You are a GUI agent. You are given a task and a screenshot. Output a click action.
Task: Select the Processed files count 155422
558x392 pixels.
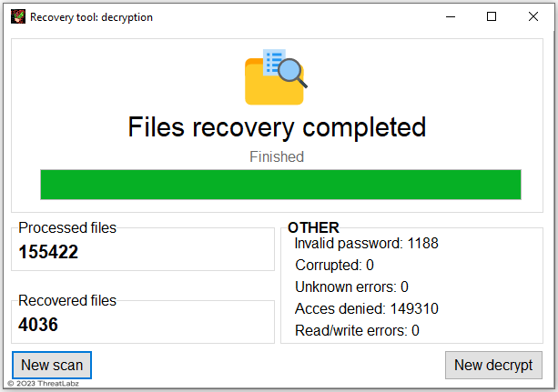48,252
